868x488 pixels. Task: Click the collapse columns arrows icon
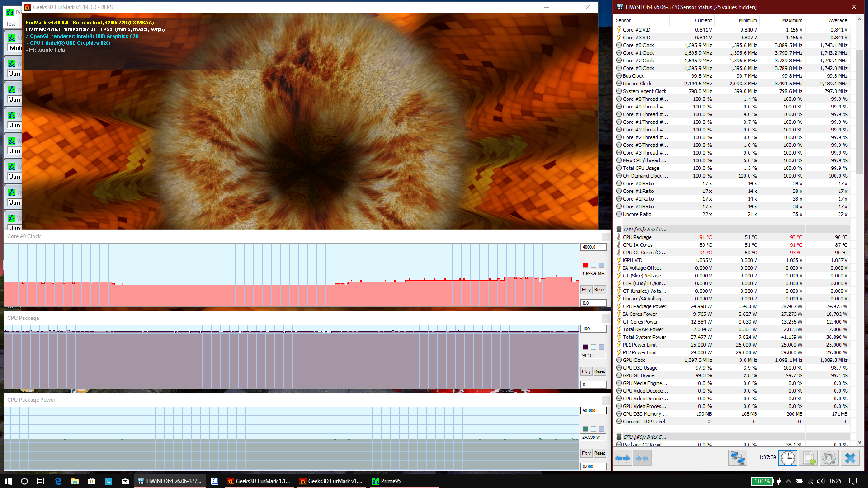[642, 458]
